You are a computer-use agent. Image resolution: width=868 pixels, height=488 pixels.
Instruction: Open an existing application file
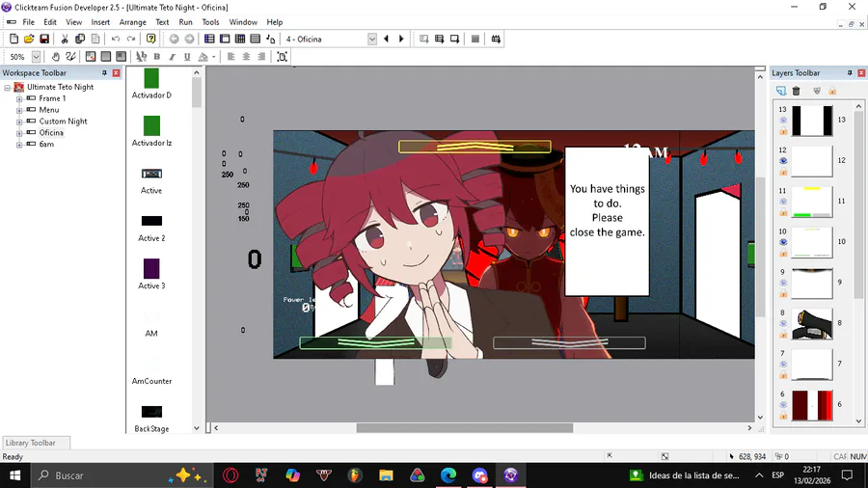coord(29,39)
